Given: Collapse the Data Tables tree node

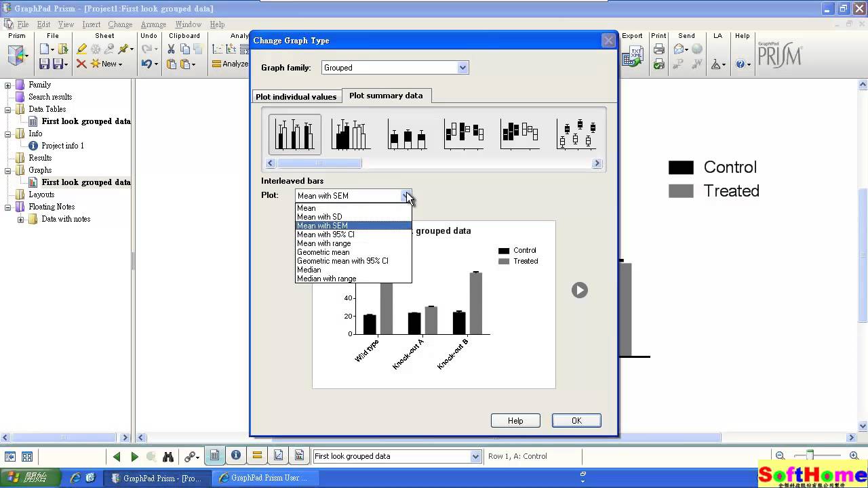Looking at the screenshot, I should (x=8, y=109).
